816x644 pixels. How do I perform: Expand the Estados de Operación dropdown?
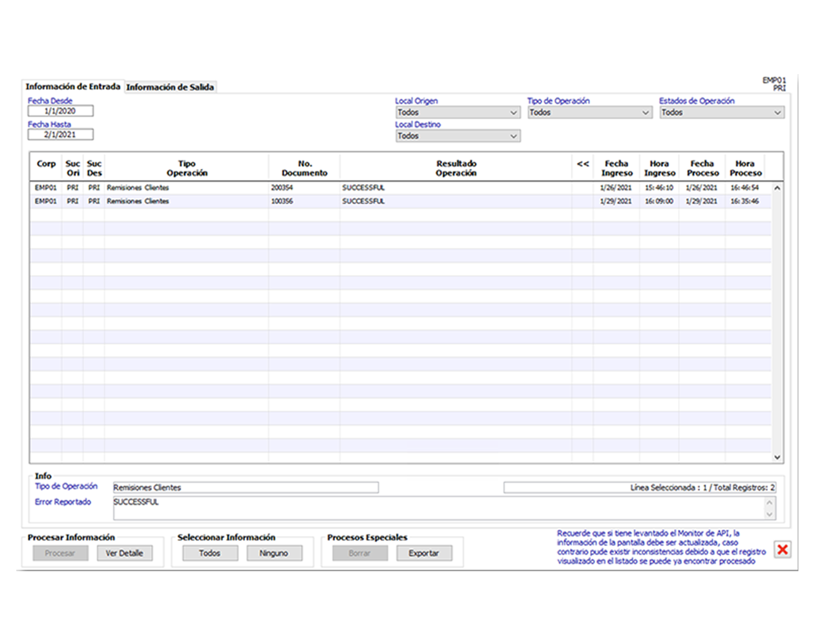click(x=721, y=113)
